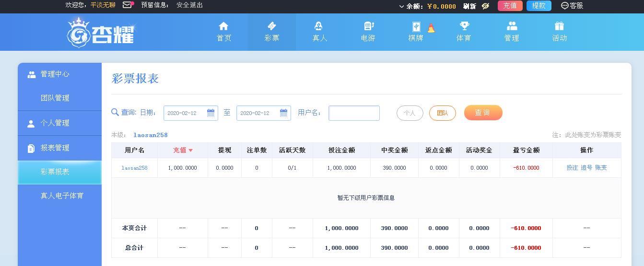Open the 真人 live casino icon
Viewport: 644px width, 266px height.
319,26
